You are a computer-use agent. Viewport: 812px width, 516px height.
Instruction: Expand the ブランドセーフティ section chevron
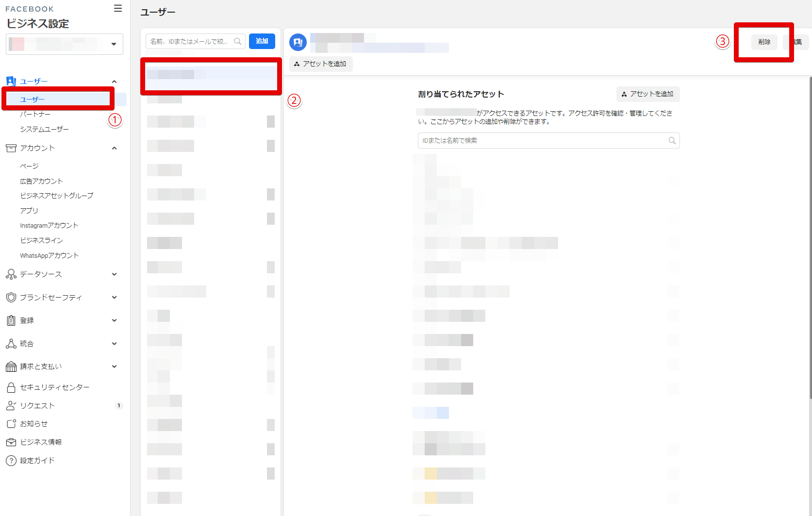point(114,297)
